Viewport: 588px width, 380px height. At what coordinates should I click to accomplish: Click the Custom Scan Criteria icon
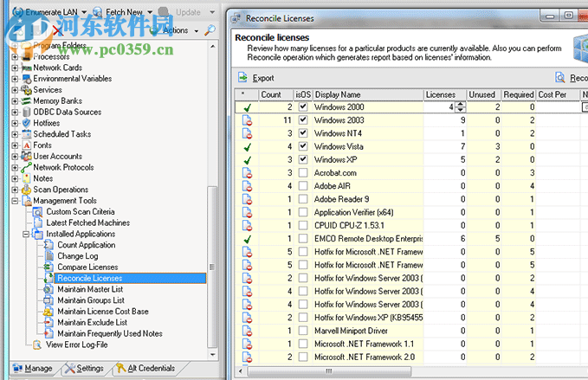[x=38, y=212]
